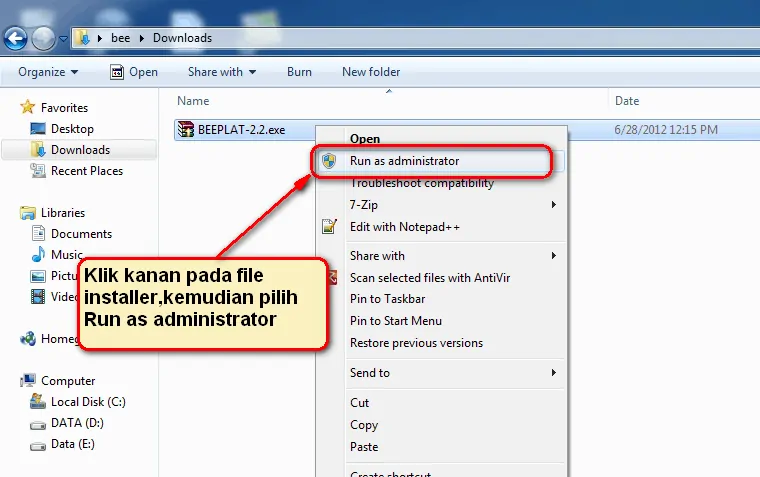
Task: Click the New folder toolbar button
Action: click(x=371, y=72)
